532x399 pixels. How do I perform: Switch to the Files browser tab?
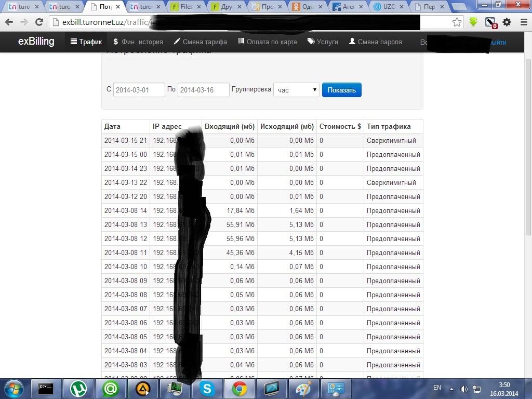[x=185, y=6]
